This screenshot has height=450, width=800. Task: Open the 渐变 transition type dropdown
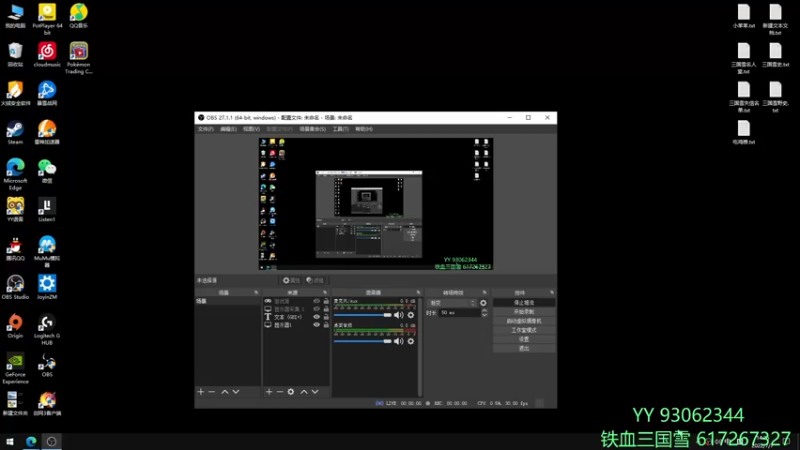(452, 303)
